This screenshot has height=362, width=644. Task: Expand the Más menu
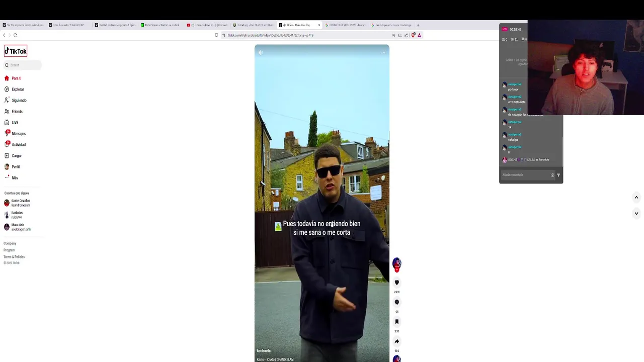(x=12, y=178)
